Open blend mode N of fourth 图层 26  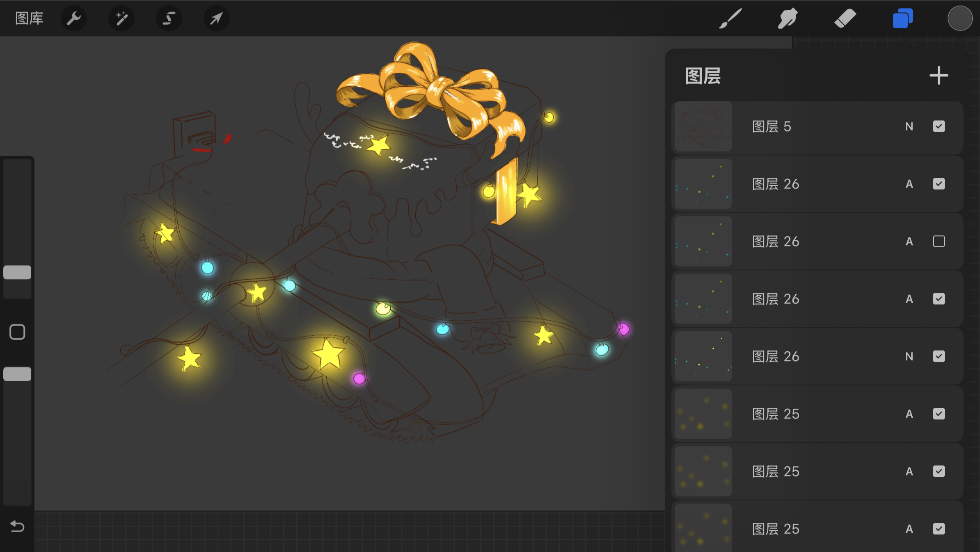[909, 356]
